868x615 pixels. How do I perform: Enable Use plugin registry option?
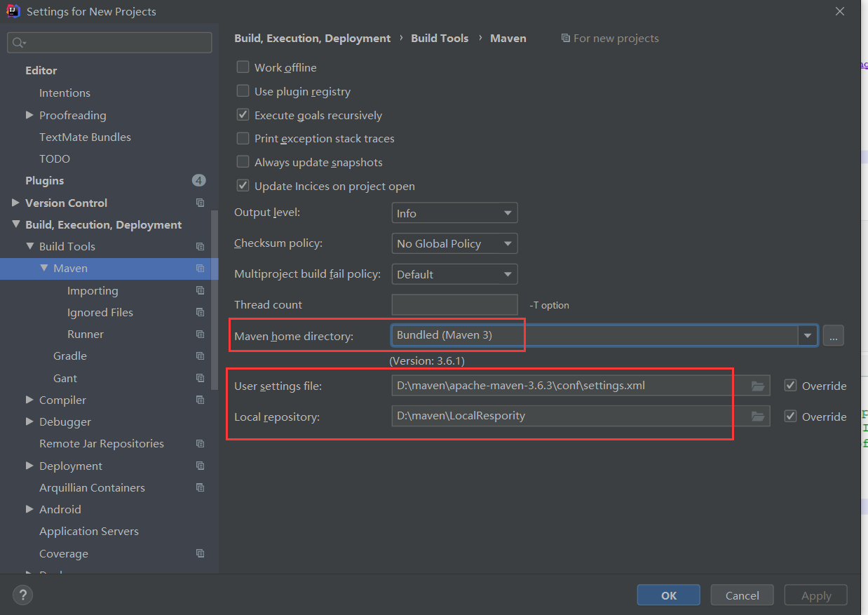pyautogui.click(x=243, y=91)
